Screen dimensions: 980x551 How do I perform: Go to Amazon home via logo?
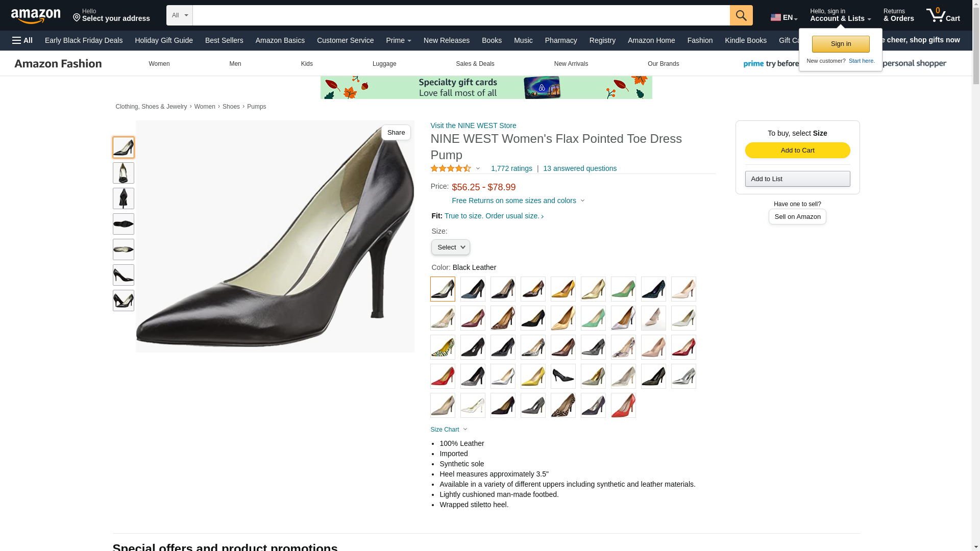(x=36, y=16)
